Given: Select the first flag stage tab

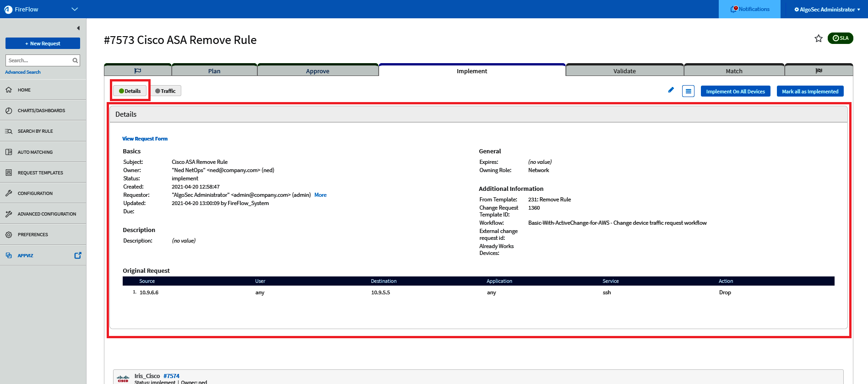Looking at the screenshot, I should click(138, 71).
